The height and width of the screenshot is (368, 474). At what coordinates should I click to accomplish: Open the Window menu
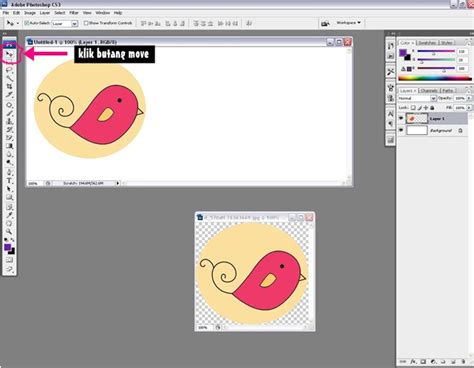103,13
